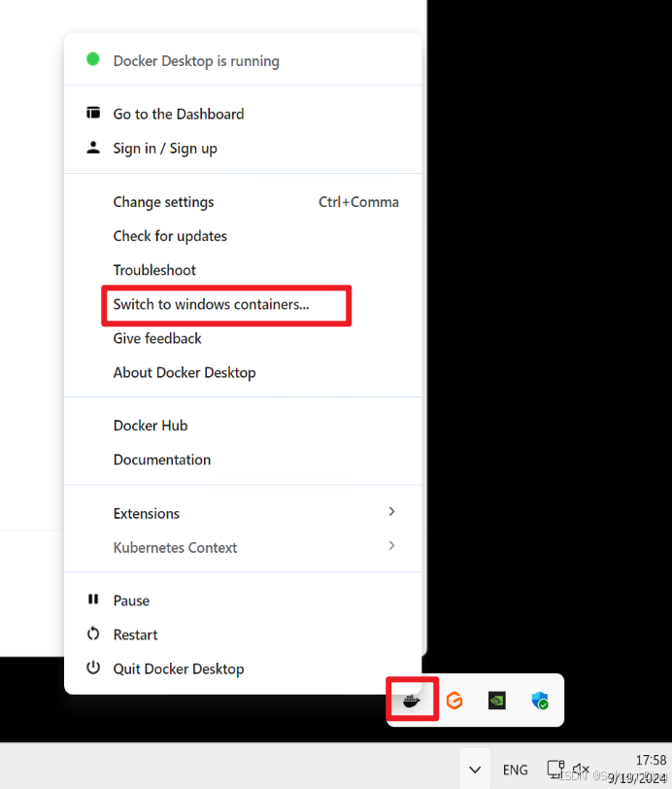
Task: Expand the Kubernetes Context submenu arrow
Action: point(391,546)
